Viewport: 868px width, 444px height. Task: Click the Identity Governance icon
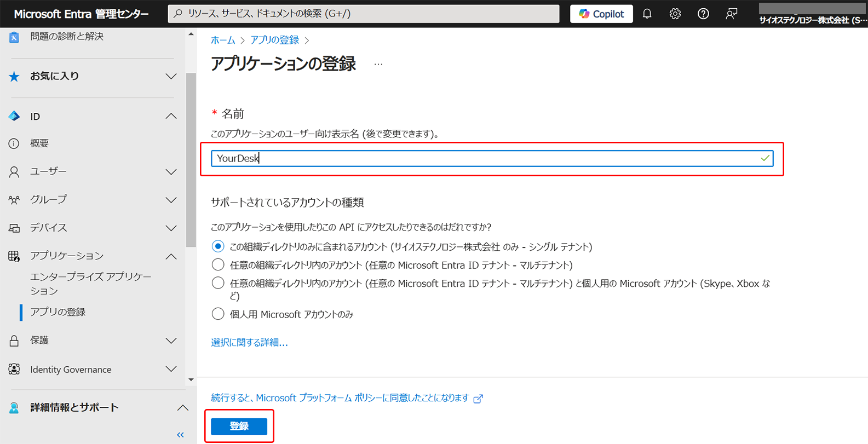pyautogui.click(x=14, y=370)
